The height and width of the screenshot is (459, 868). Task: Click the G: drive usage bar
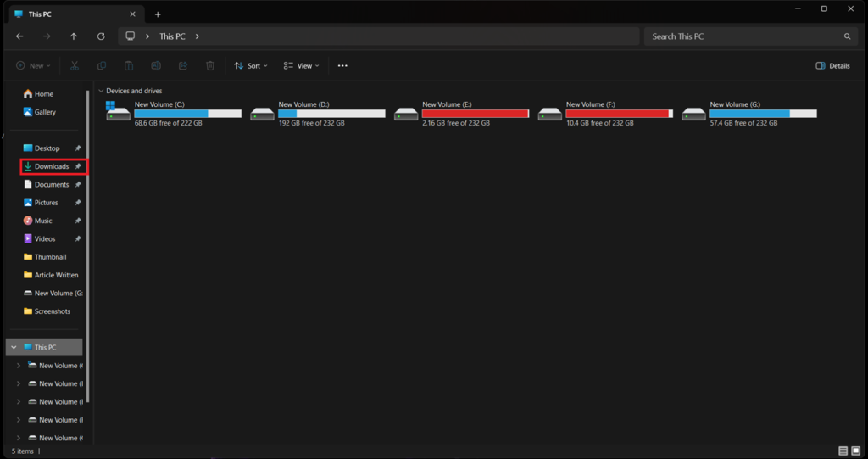764,114
